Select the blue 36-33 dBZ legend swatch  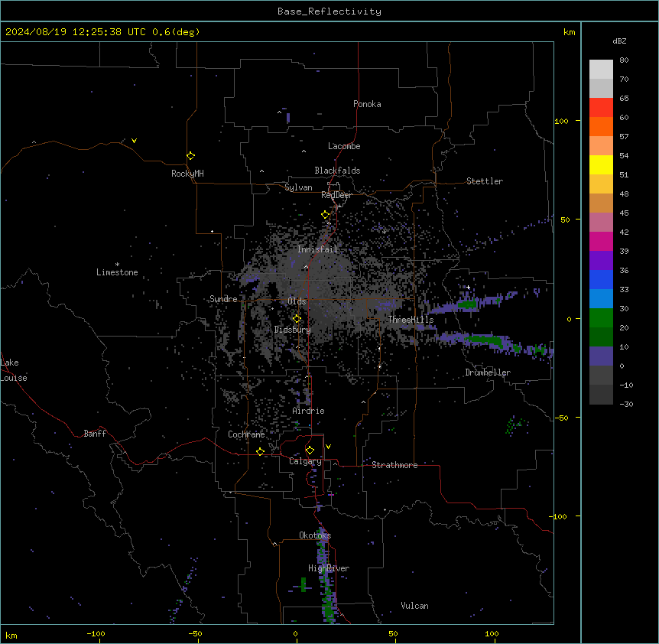[601, 279]
